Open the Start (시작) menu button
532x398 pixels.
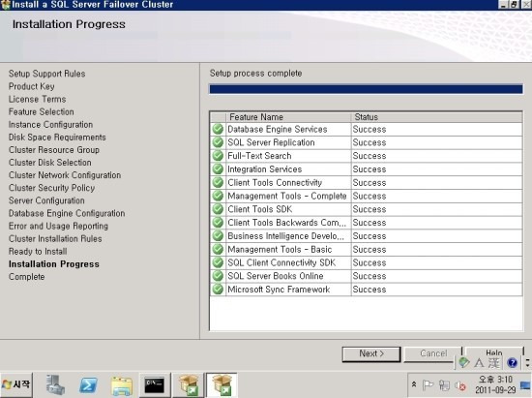click(16, 384)
